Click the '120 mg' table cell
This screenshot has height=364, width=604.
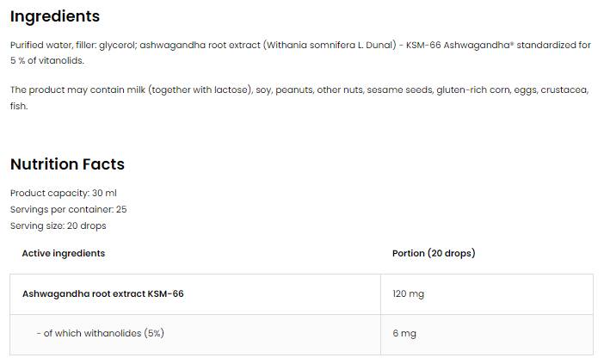coord(408,294)
